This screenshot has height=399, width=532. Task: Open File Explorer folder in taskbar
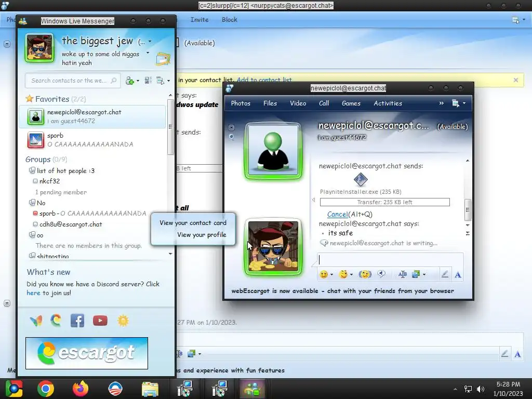pos(150,389)
